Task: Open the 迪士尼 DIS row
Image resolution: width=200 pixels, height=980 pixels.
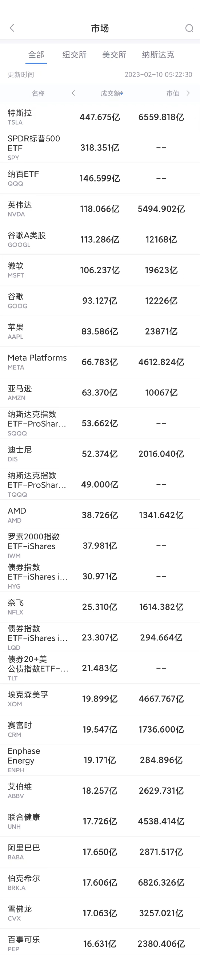Action: coord(100,454)
